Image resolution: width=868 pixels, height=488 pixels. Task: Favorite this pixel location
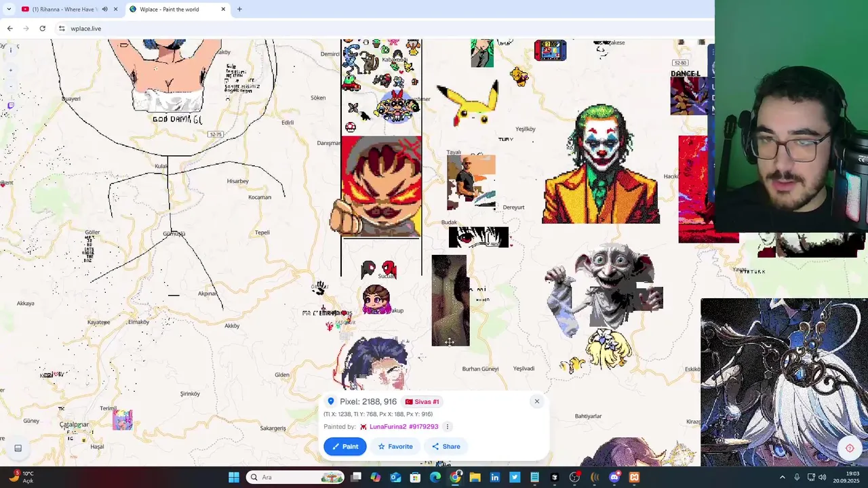[x=395, y=446]
